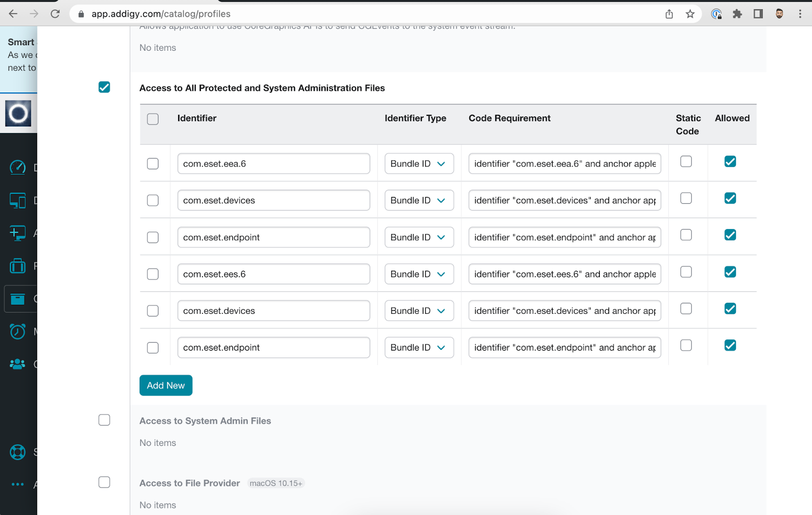Screen dimensions: 812x515
Task: Click the Add New button
Action: tap(165, 385)
